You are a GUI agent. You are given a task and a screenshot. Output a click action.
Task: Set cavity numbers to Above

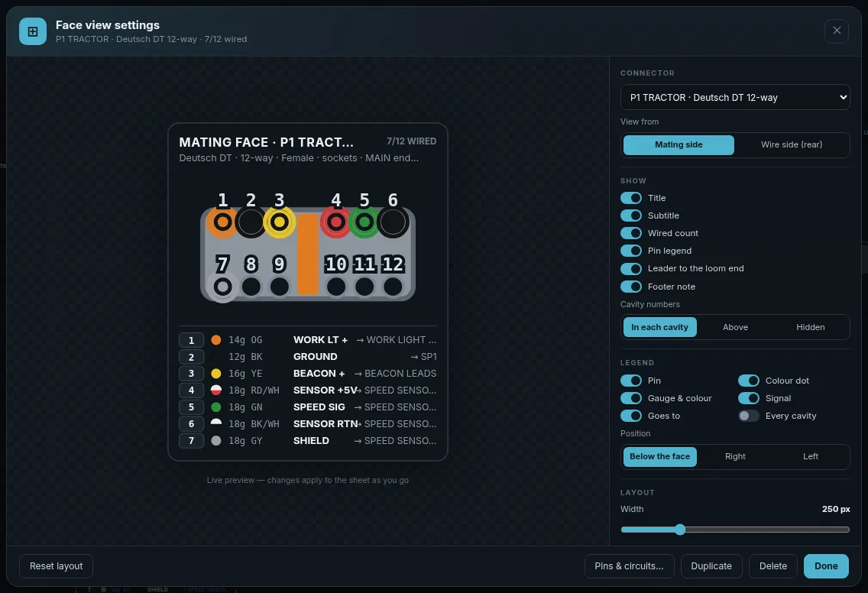pyautogui.click(x=735, y=327)
